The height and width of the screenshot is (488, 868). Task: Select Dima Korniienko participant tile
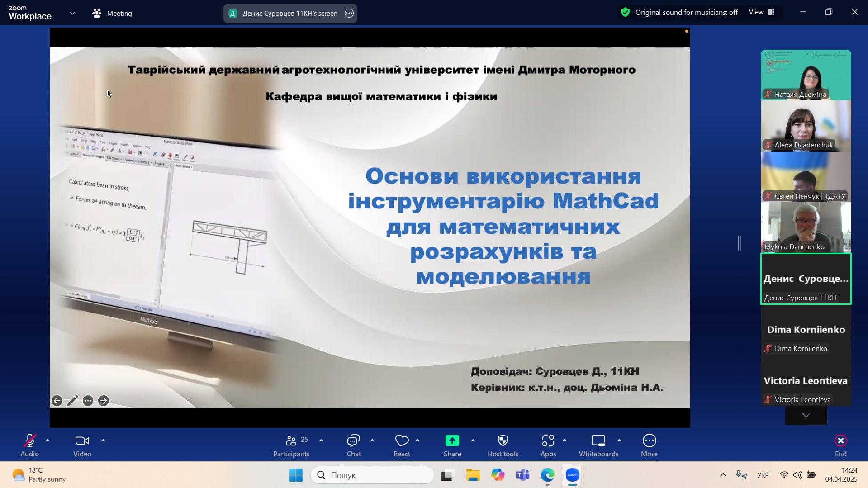[x=806, y=330]
